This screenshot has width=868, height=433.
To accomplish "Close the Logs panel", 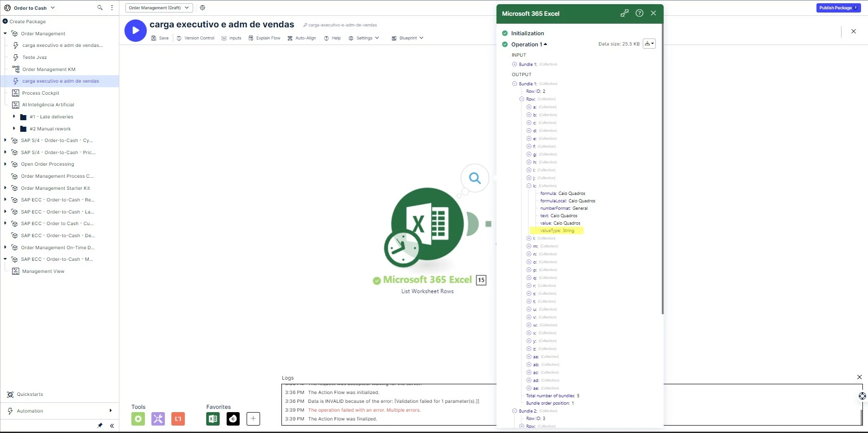I will pos(859,377).
